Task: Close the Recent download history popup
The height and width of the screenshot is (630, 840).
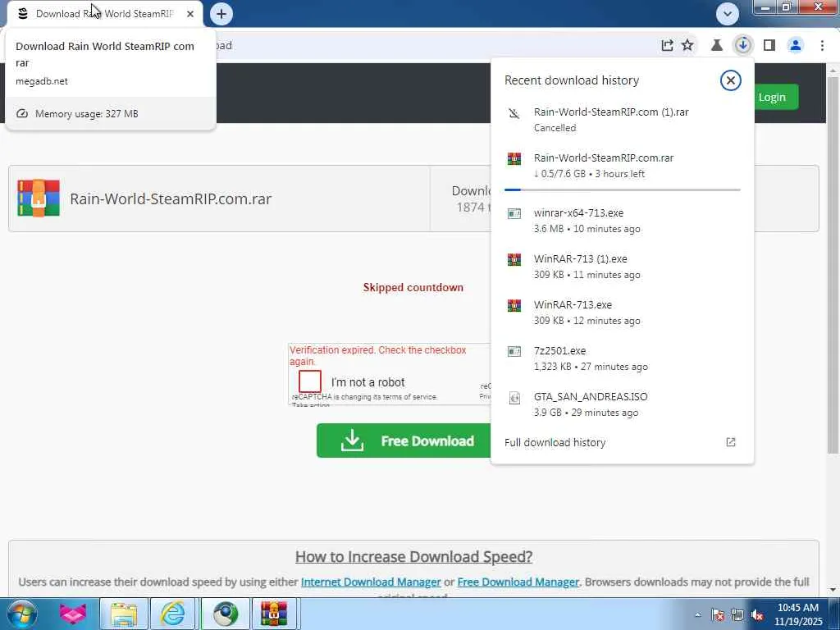Action: coord(730,80)
